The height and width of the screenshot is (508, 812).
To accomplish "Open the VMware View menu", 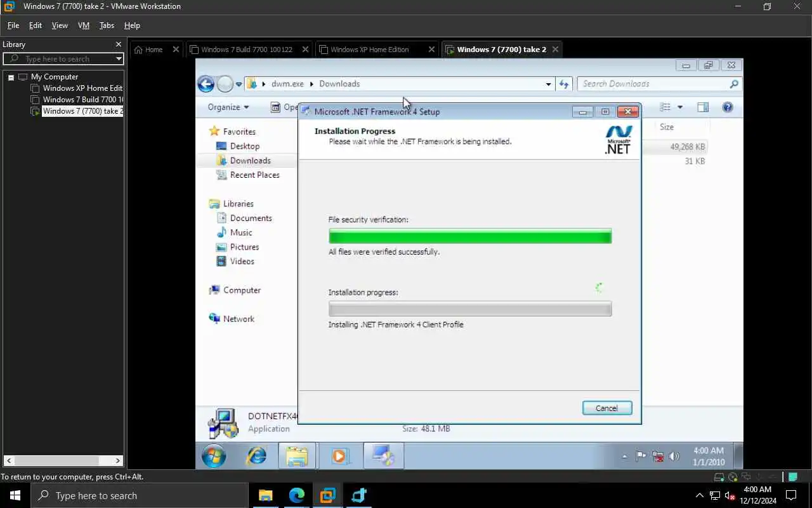I will click(60, 25).
